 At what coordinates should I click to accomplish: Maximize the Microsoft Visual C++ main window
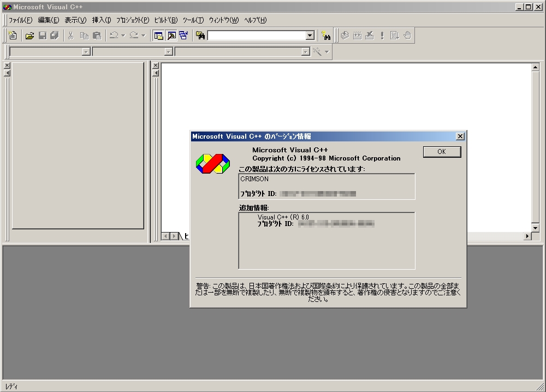(528, 7)
